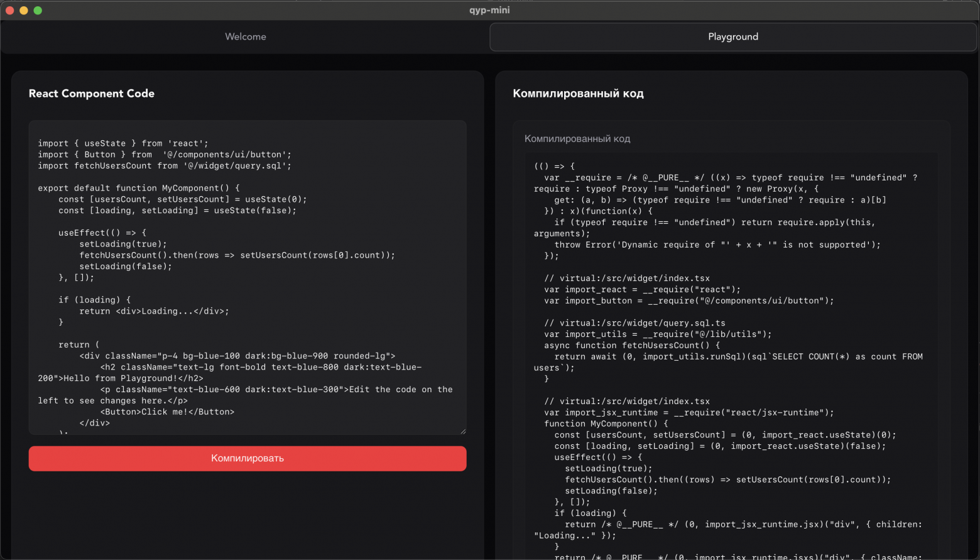Focus the React component code editor textarea

(248, 277)
